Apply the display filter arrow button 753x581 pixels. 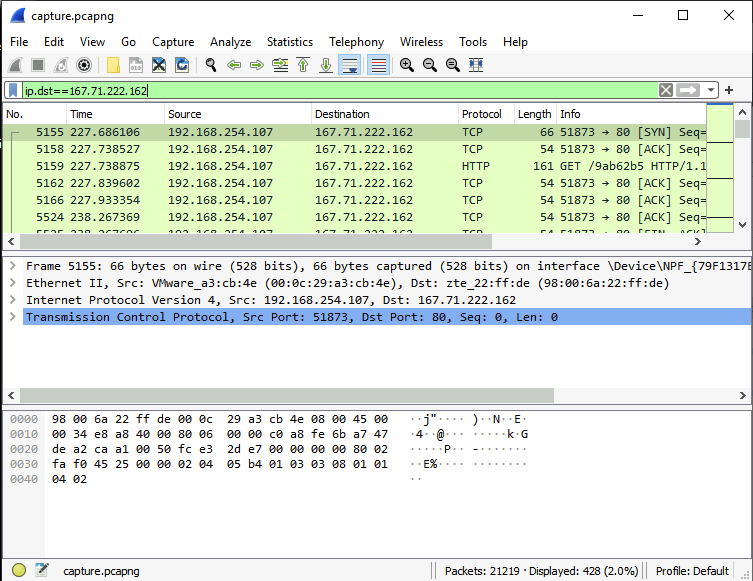(688, 90)
